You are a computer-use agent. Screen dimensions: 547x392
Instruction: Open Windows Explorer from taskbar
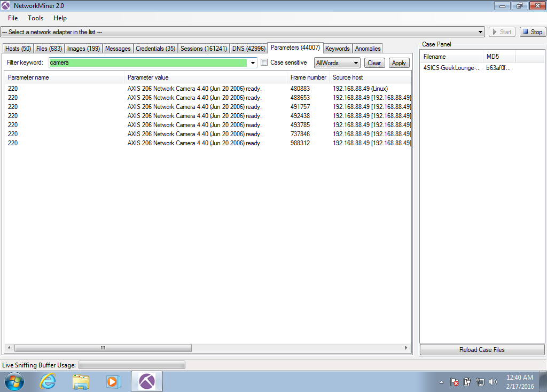(x=81, y=381)
